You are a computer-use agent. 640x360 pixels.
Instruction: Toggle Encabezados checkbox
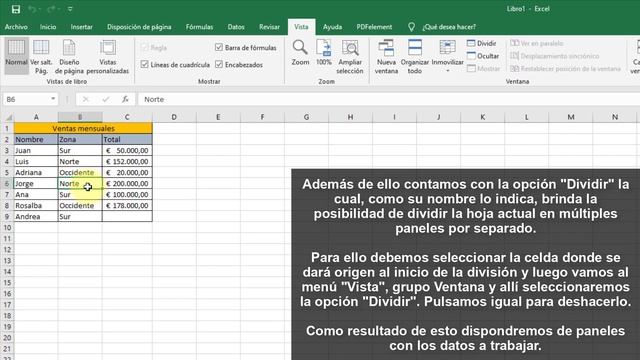pyautogui.click(x=219, y=64)
